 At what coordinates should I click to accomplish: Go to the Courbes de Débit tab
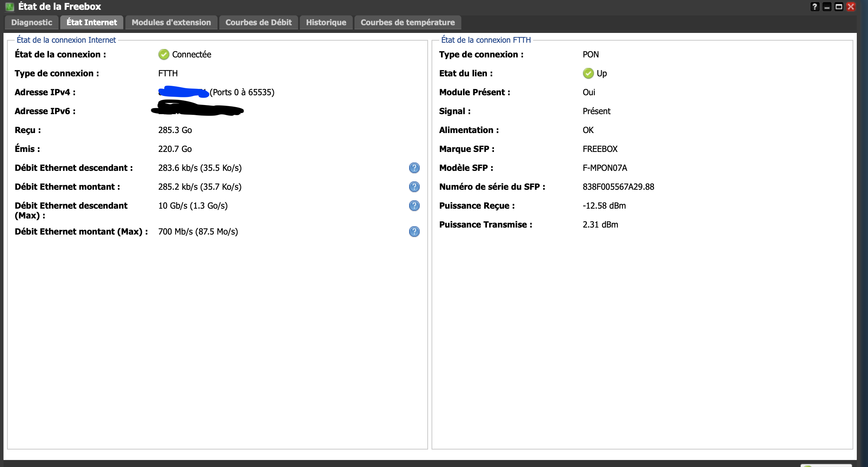[x=259, y=22]
